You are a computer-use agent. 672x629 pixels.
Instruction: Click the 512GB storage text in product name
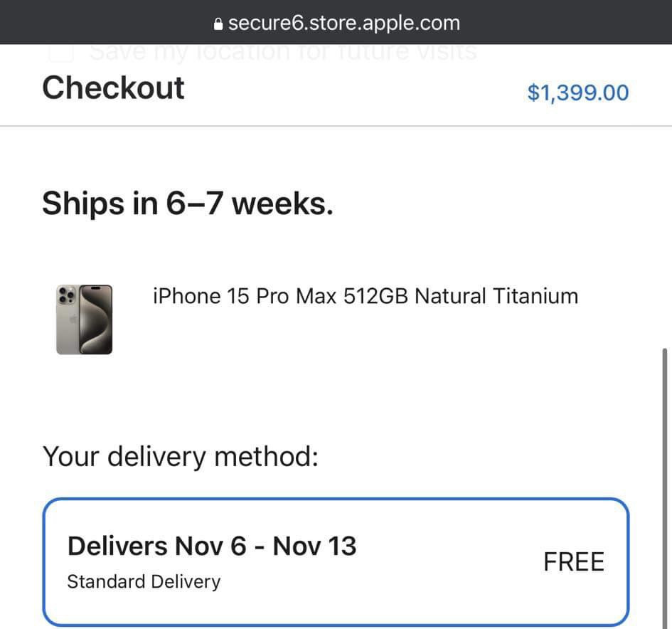tap(375, 296)
